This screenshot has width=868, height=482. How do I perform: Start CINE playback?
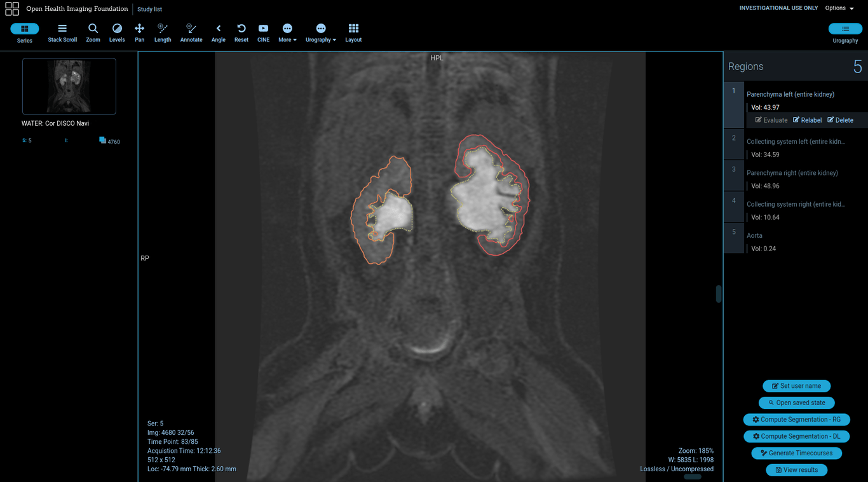pyautogui.click(x=263, y=32)
